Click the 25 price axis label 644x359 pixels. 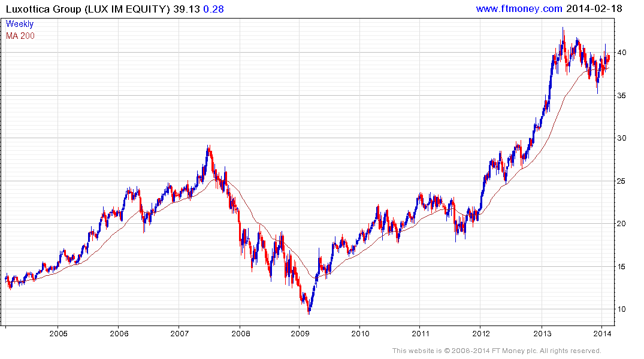[x=622, y=181]
